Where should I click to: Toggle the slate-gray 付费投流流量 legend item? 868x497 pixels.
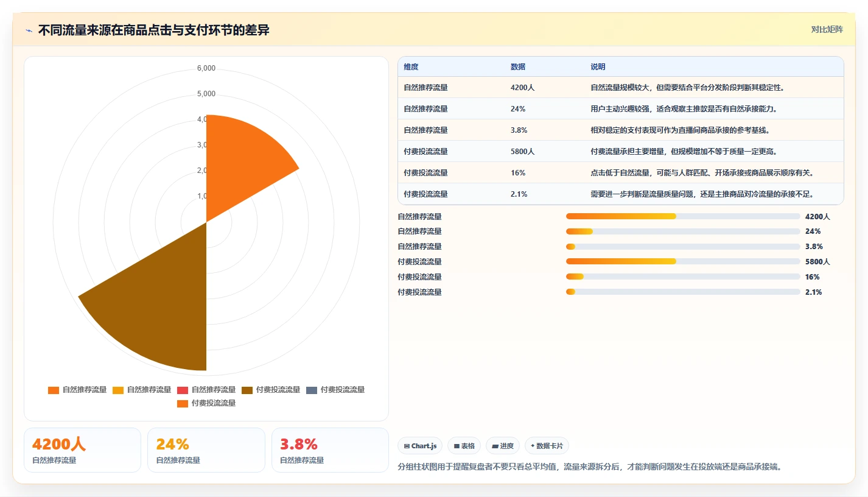[336, 390]
